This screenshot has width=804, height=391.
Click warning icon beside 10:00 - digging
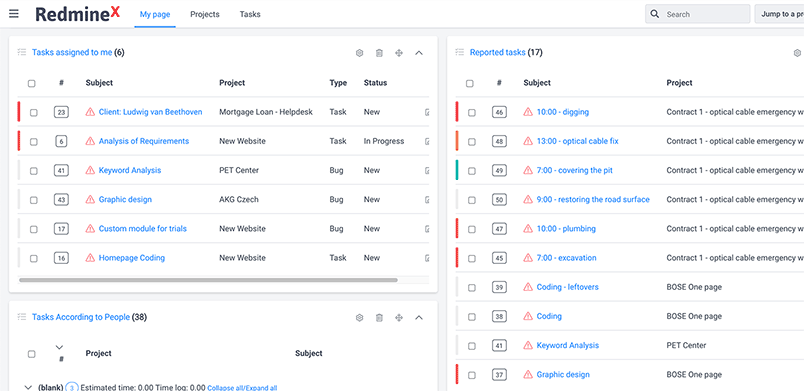[528, 112]
